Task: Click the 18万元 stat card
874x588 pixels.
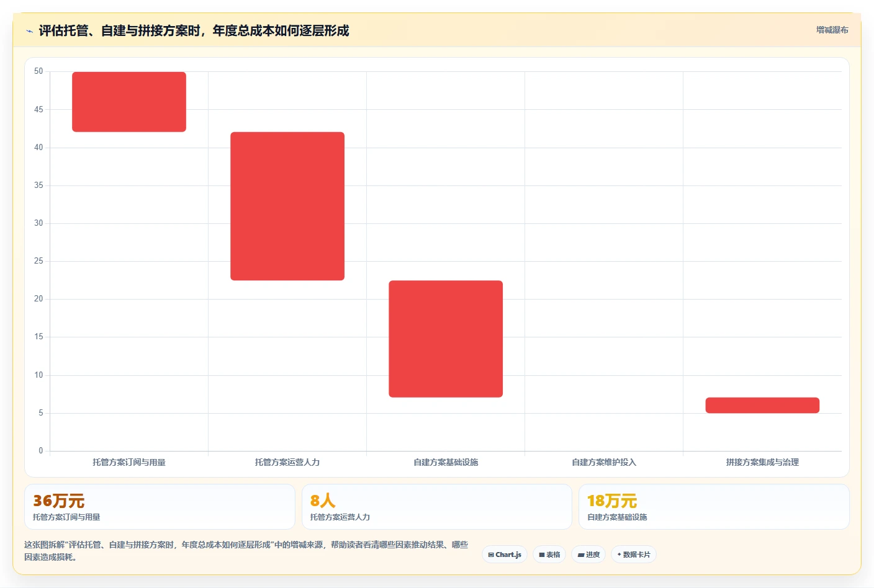Action: tap(714, 507)
